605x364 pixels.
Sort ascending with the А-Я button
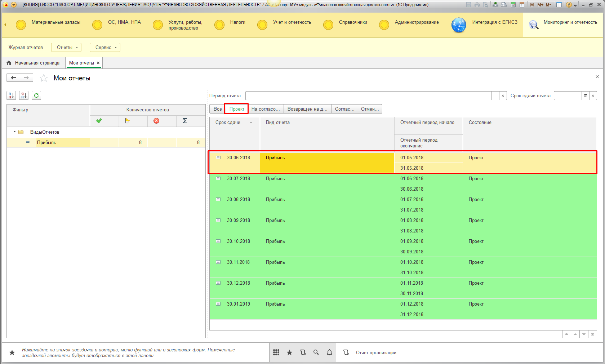11,96
